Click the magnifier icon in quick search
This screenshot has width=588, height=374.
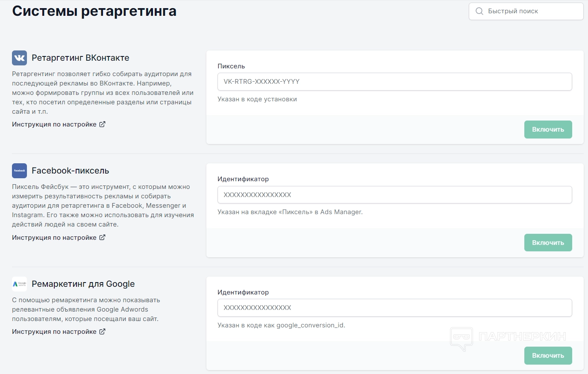tap(479, 11)
